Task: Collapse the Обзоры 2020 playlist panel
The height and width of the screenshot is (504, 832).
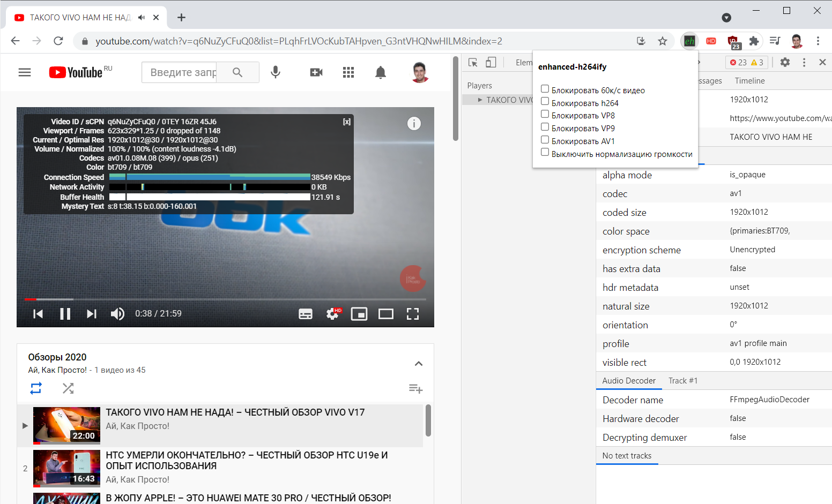Action: tap(419, 364)
